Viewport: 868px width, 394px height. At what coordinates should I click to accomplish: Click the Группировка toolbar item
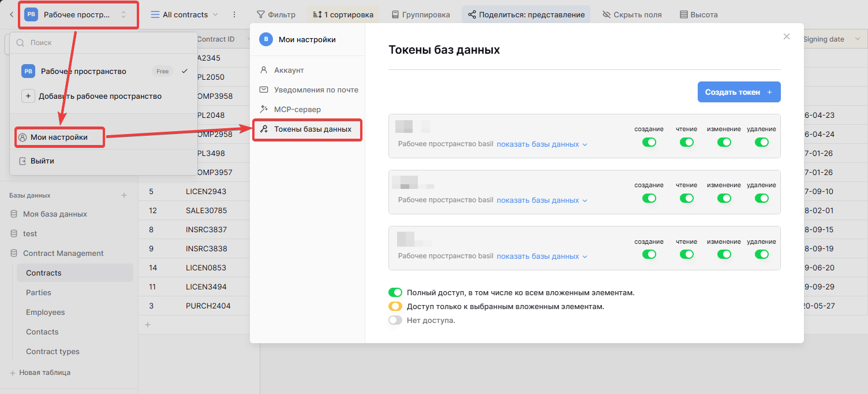click(x=420, y=14)
